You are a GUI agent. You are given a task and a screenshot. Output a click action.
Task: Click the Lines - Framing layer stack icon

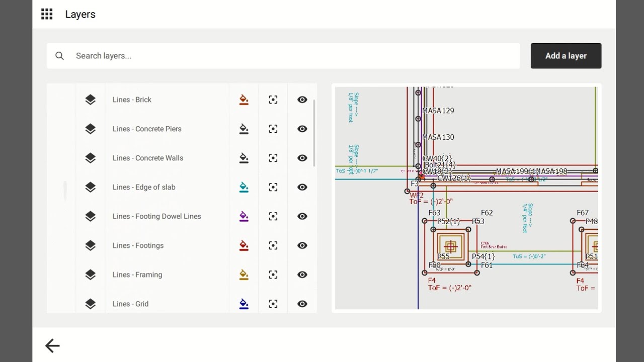pyautogui.click(x=90, y=275)
